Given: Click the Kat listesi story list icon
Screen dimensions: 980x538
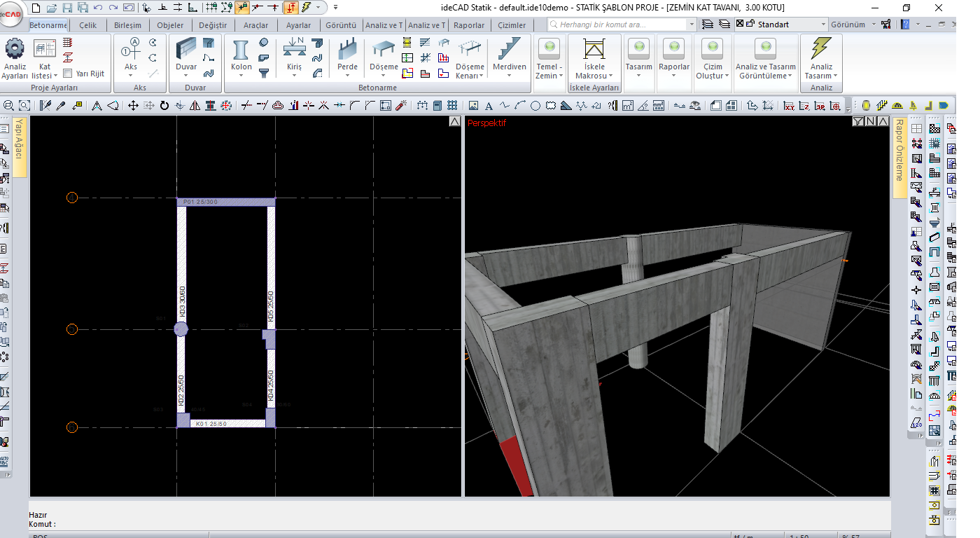Looking at the screenshot, I should [x=45, y=49].
